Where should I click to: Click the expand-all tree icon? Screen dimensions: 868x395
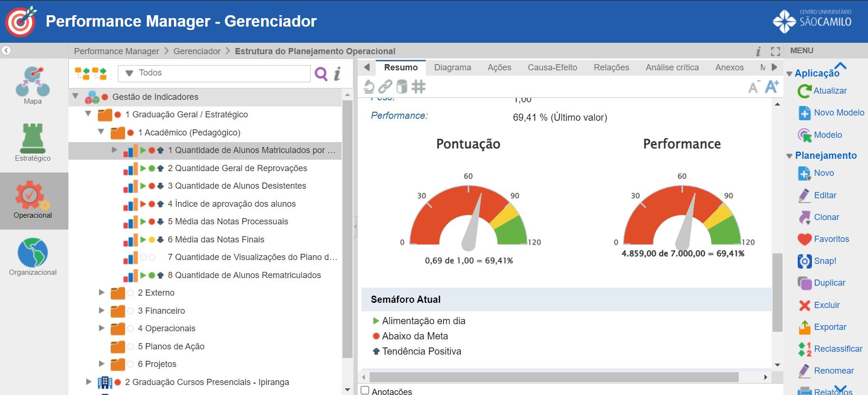(x=82, y=73)
